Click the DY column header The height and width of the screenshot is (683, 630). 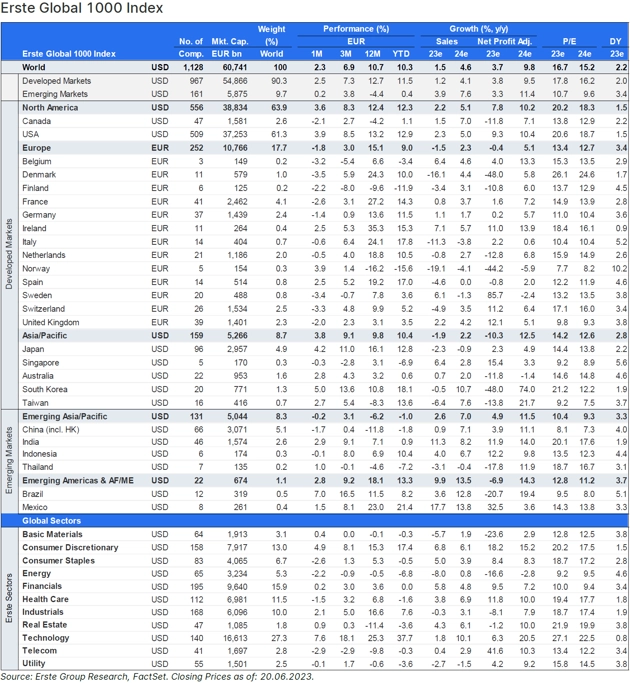click(x=615, y=41)
